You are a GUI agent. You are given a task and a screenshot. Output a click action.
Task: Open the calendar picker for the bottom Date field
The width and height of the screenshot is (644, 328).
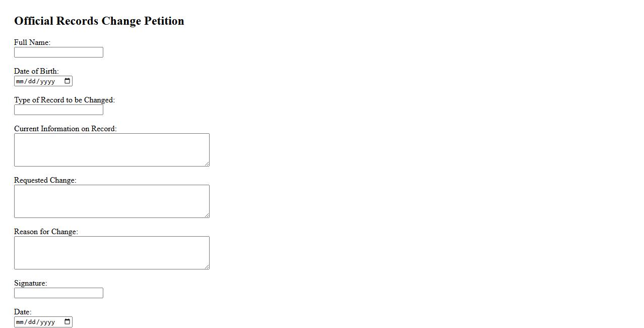click(68, 322)
